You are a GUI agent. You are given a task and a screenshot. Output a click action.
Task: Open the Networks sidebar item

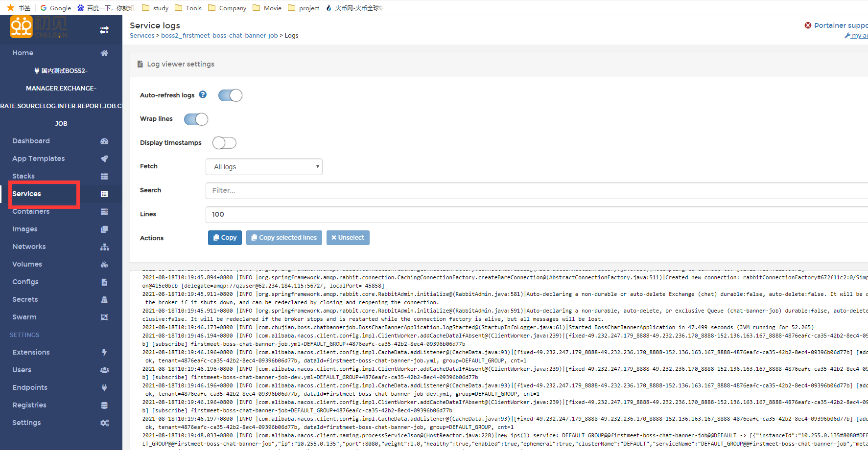(x=29, y=247)
